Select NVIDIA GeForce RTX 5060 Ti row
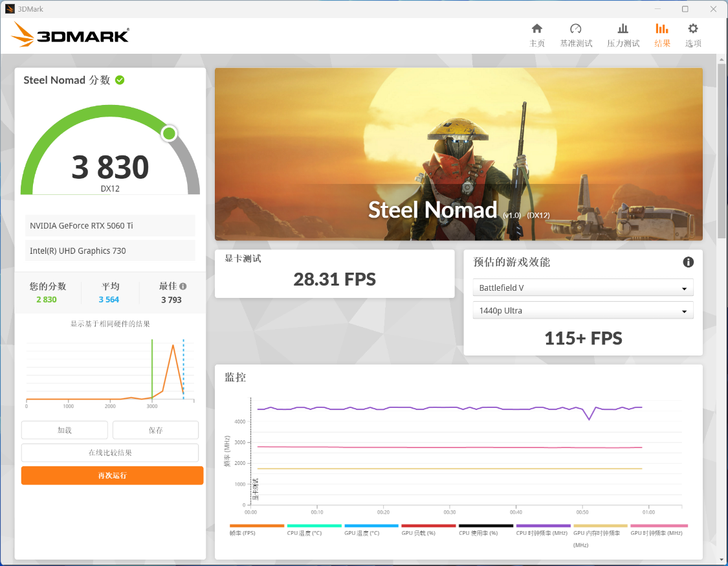The height and width of the screenshot is (566, 728). click(x=110, y=225)
